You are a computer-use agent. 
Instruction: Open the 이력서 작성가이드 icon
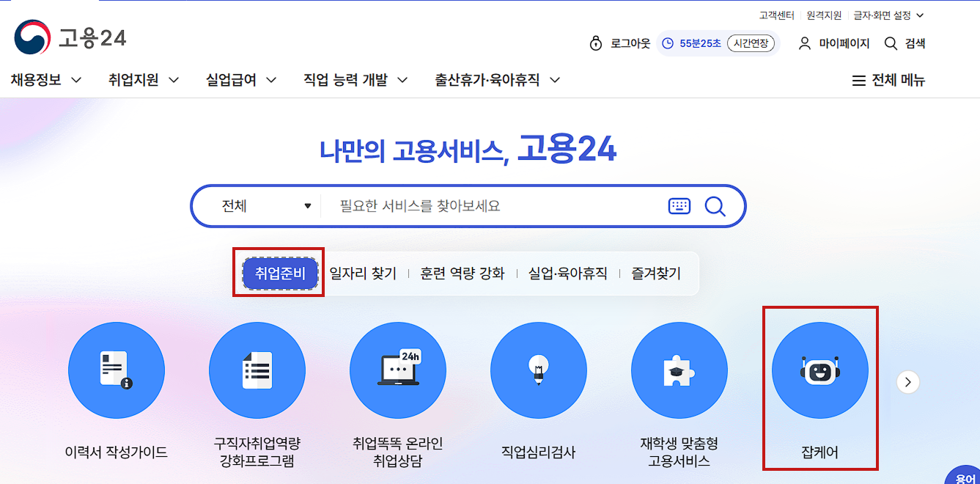pos(117,370)
